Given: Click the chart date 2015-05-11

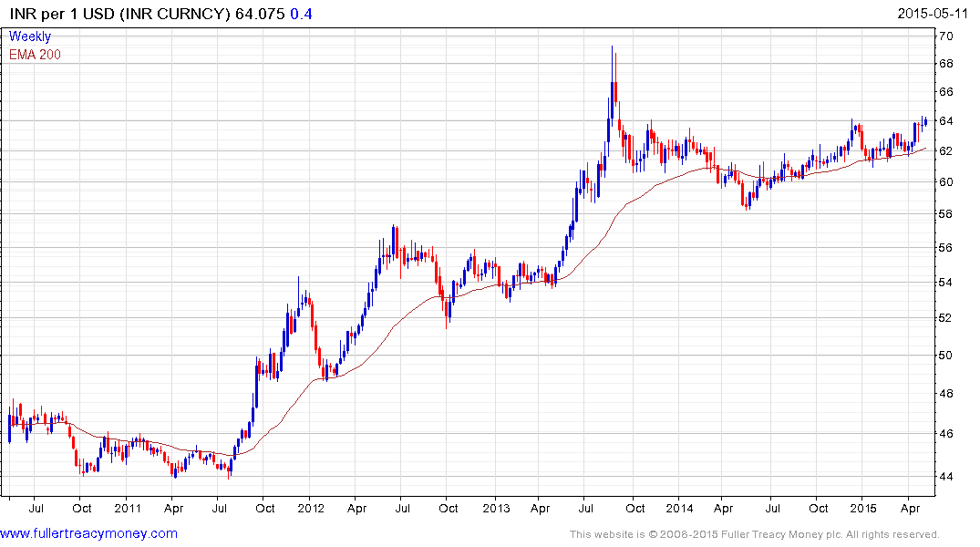Looking at the screenshot, I should coord(933,14).
